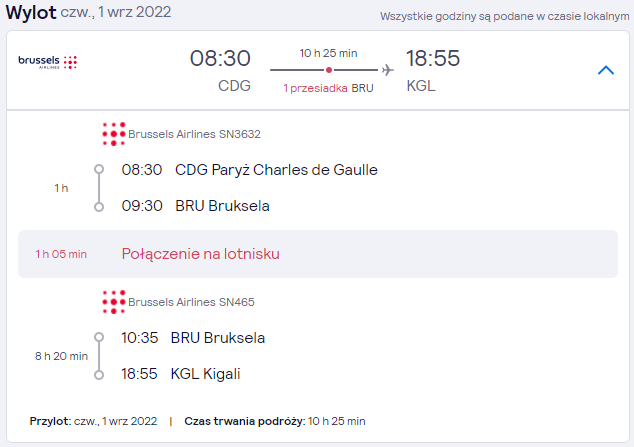The width and height of the screenshot is (634, 447).
Task: Select the '1 przesiadka BRU' stopover label
Action: click(328, 88)
